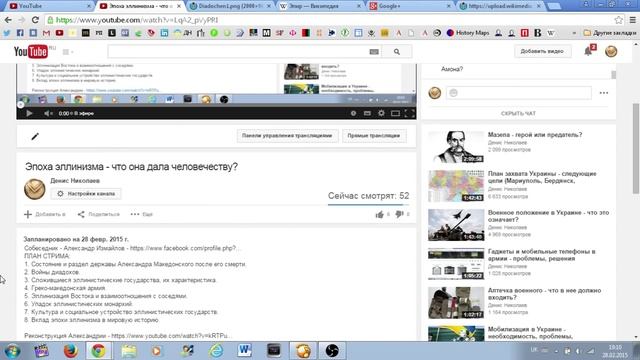
Task: Click the search magnifier button
Action: tap(397, 52)
